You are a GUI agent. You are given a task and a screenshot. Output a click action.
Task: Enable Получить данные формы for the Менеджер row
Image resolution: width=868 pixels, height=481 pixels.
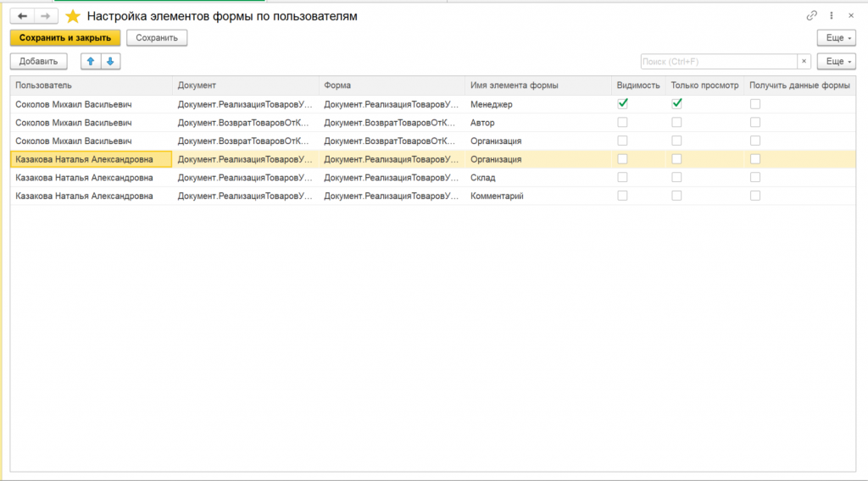[x=755, y=104]
